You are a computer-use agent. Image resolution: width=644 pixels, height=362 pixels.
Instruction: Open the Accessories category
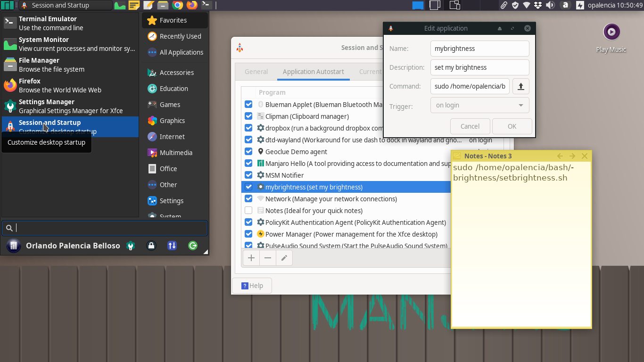175,73
